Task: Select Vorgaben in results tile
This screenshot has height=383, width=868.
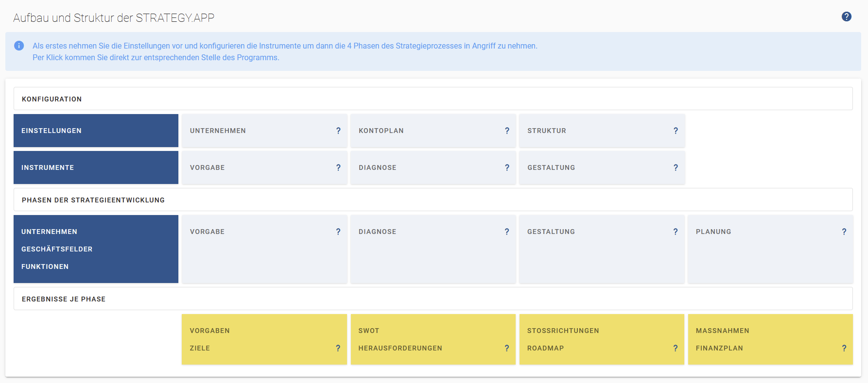Action: click(209, 331)
